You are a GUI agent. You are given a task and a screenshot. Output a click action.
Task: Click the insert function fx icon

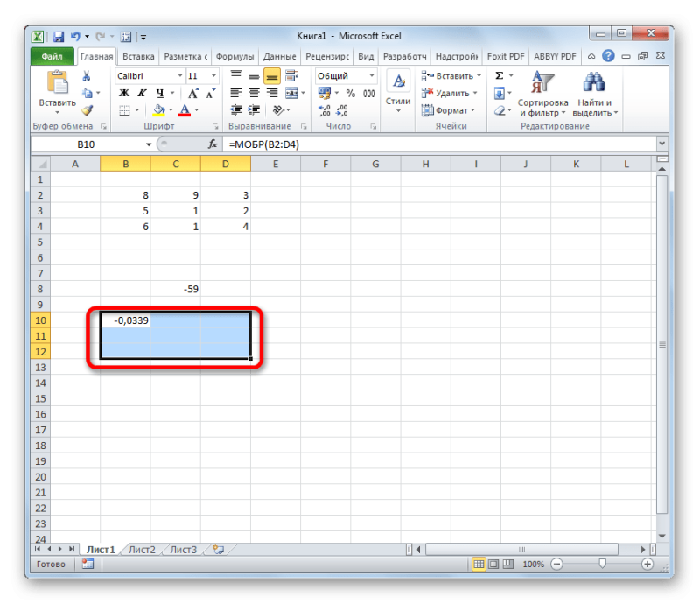click(x=213, y=144)
